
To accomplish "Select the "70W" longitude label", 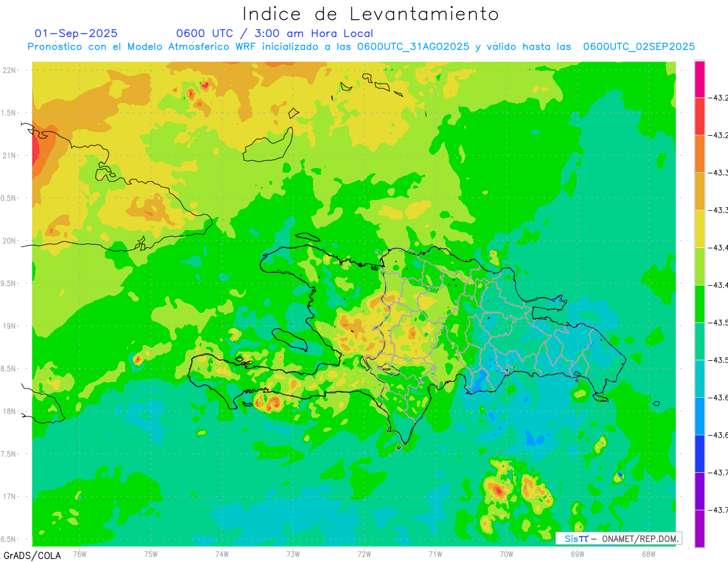I will [507, 554].
